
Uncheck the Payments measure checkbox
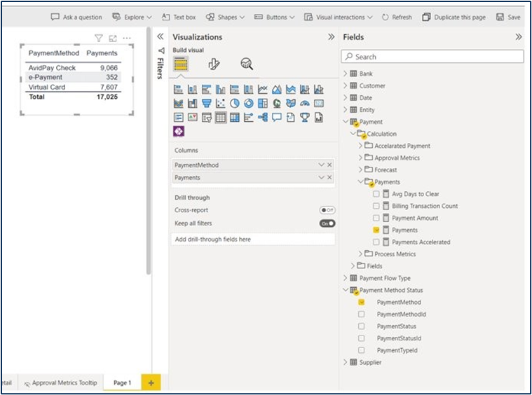[376, 230]
